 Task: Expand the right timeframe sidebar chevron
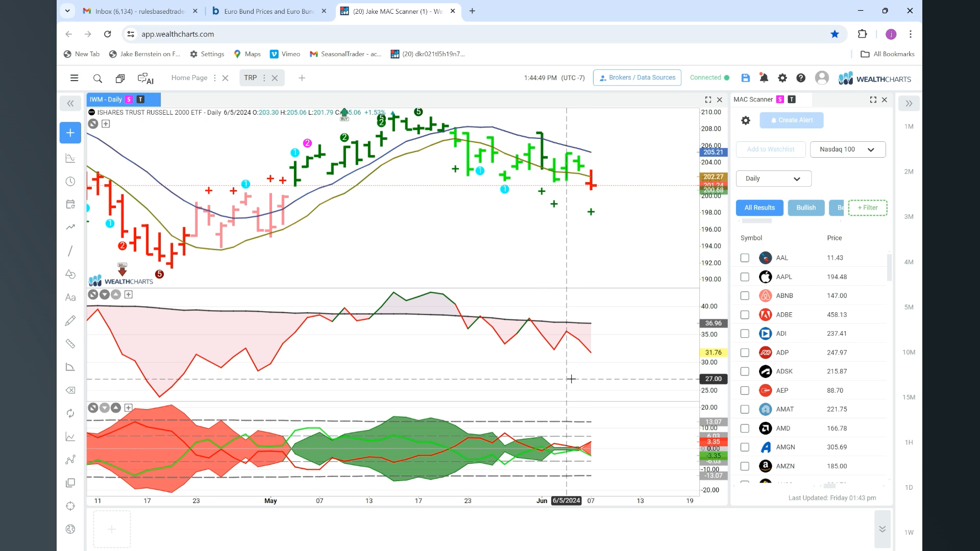pyautogui.click(x=909, y=104)
